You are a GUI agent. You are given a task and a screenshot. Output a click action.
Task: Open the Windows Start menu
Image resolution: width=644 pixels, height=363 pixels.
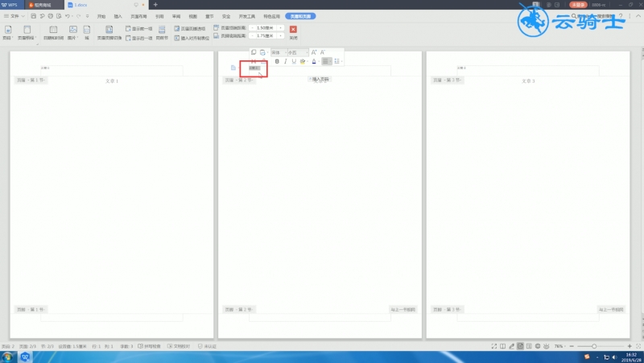tap(7, 357)
